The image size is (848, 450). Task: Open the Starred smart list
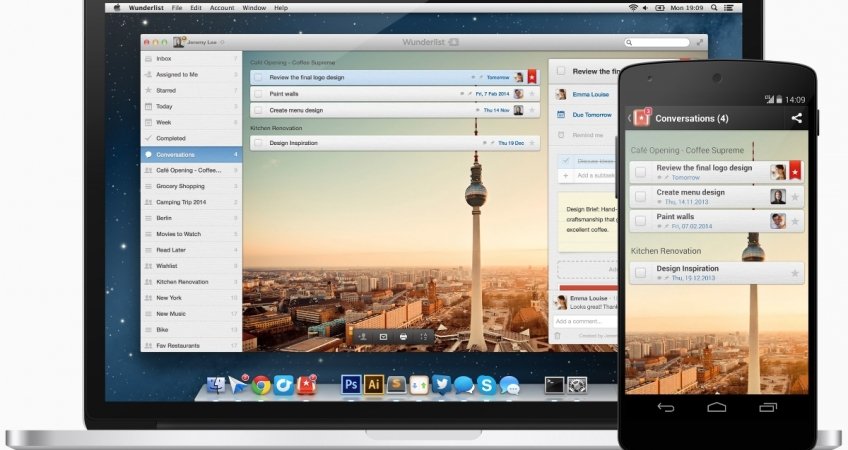191,90
